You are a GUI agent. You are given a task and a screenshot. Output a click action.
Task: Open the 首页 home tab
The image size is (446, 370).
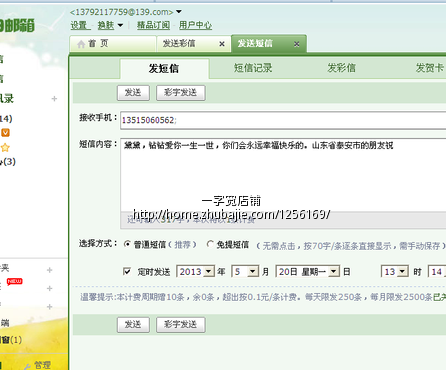pos(113,44)
